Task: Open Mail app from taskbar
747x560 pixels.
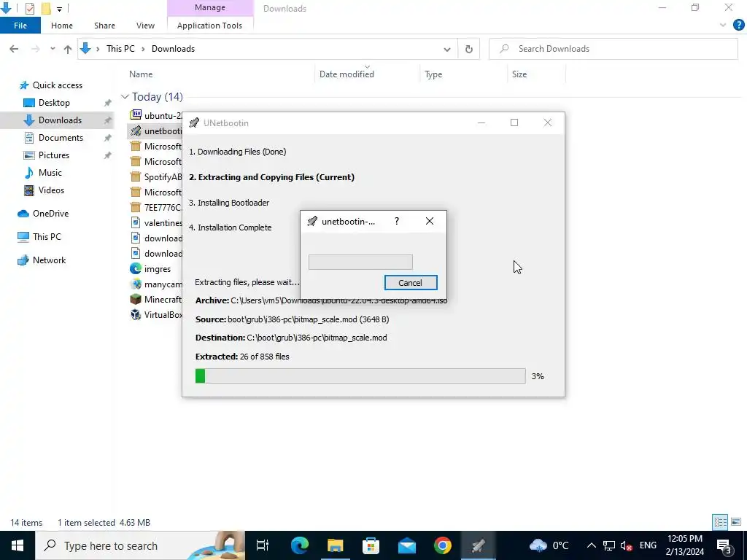Action: coord(407,545)
